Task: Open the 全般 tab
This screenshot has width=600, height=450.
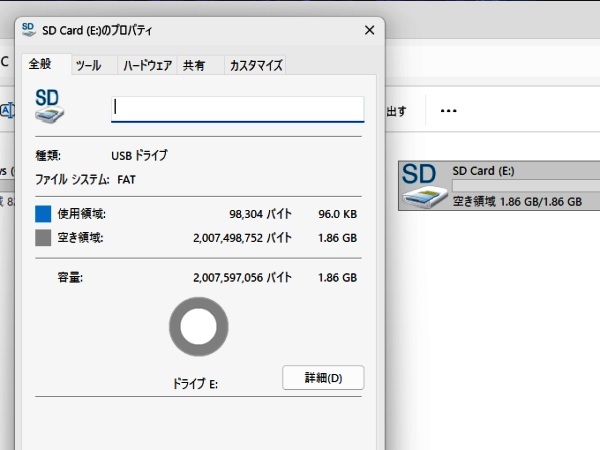Action: (x=47, y=64)
